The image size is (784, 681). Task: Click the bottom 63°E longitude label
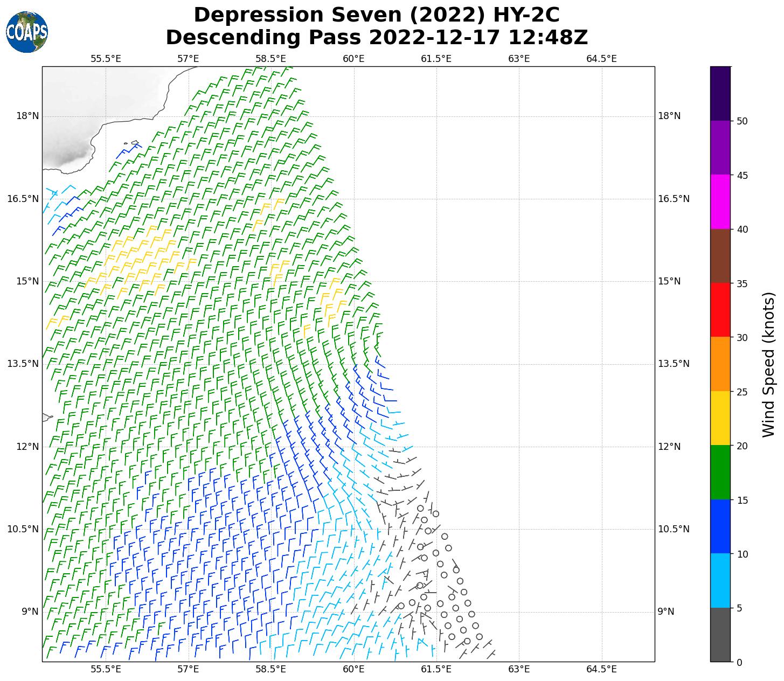click(519, 669)
